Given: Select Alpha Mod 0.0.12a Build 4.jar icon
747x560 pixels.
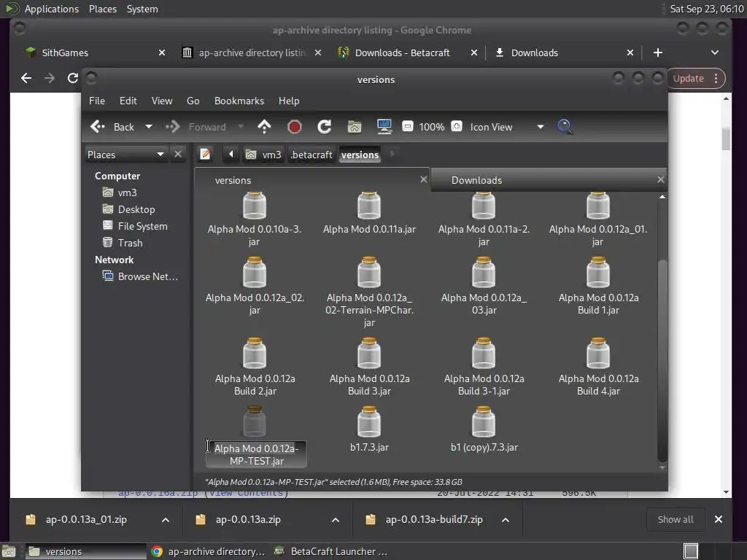Looking at the screenshot, I should [598, 354].
